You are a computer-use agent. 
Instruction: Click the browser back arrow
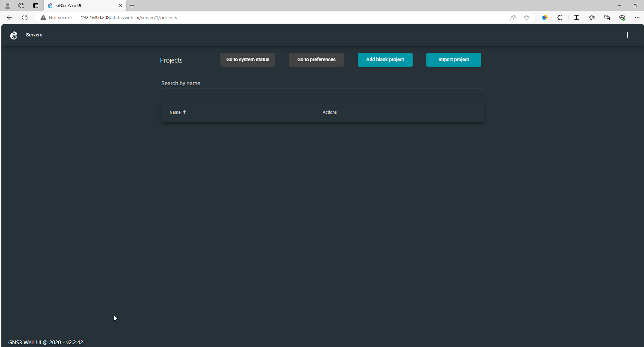click(10, 18)
